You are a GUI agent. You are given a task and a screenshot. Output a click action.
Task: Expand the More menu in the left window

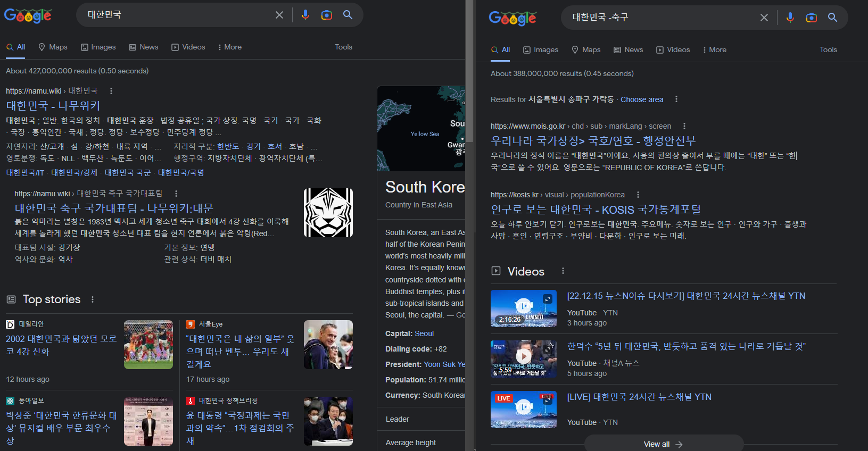tap(230, 47)
